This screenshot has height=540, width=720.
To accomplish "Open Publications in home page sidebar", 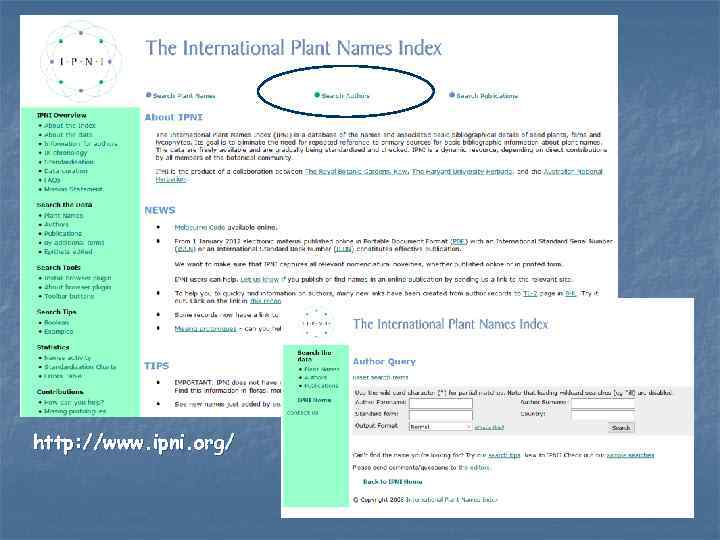I will 63,233.
